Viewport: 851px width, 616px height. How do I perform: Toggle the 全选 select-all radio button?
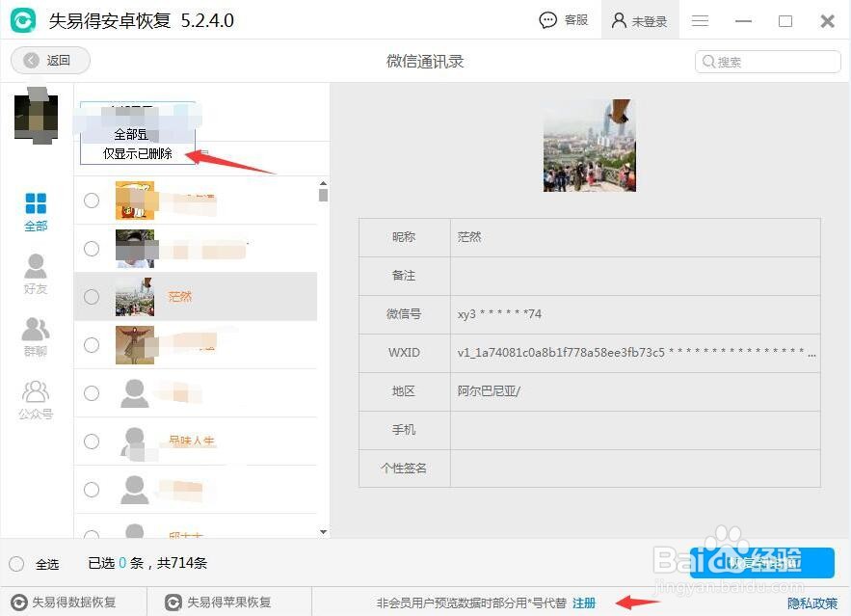tap(16, 564)
